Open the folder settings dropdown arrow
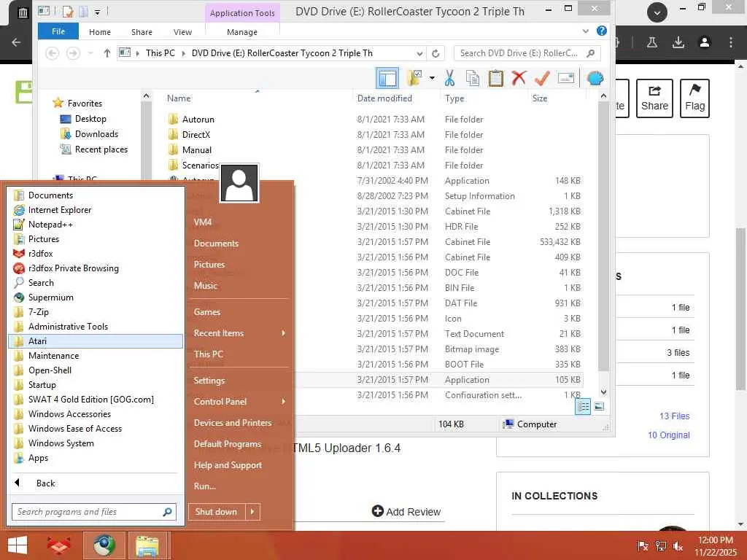Image resolution: width=747 pixels, height=560 pixels. (x=432, y=78)
